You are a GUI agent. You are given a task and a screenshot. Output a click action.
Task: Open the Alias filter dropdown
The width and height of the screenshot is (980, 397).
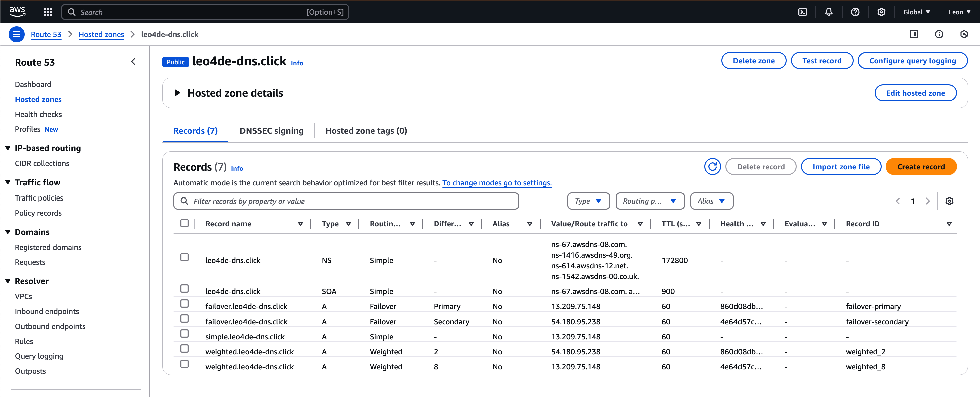pyautogui.click(x=711, y=201)
